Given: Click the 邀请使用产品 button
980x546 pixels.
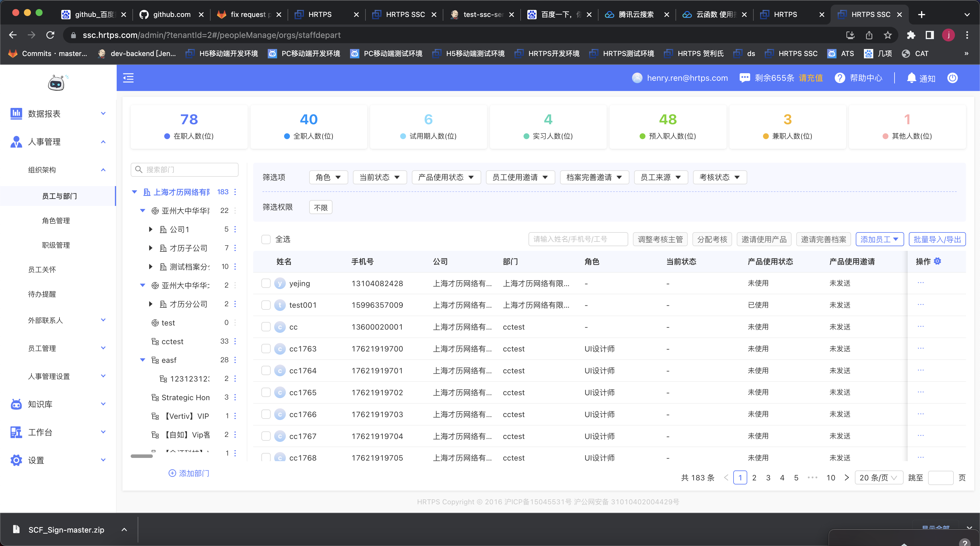Looking at the screenshot, I should pyautogui.click(x=764, y=239).
